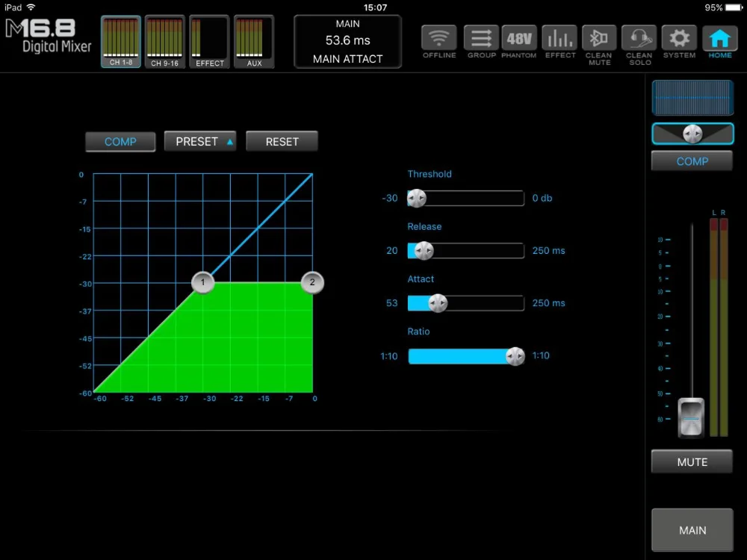
Task: Toggle the COMP button above the graph
Action: pyautogui.click(x=120, y=142)
